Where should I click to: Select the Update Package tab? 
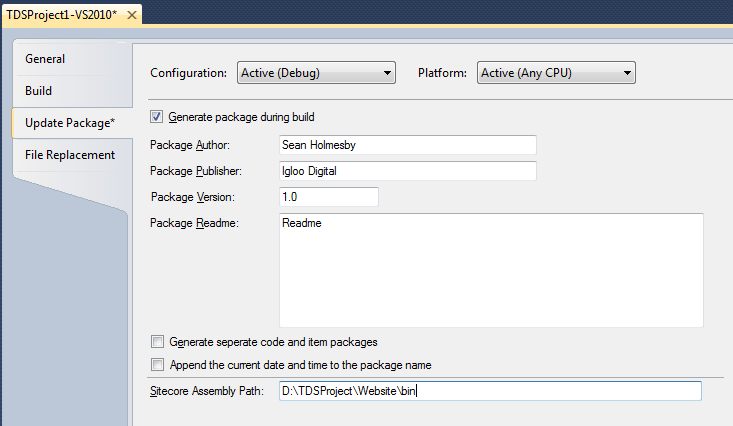click(x=70, y=123)
